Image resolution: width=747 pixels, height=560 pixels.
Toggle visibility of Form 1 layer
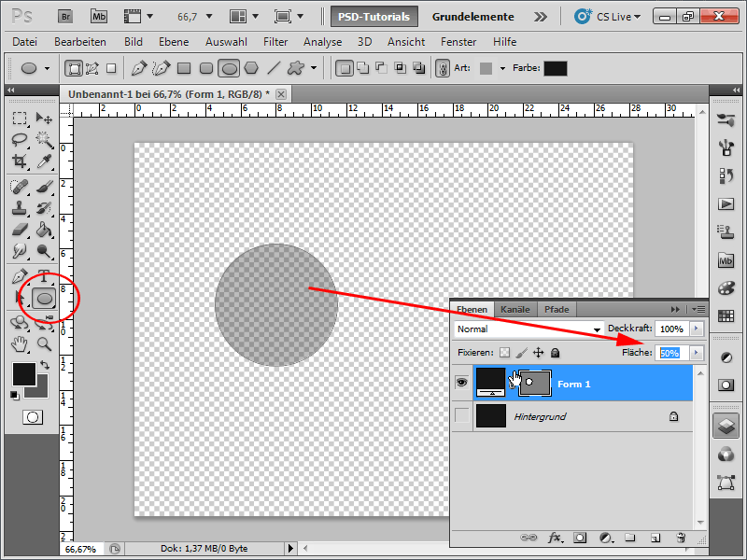coord(461,383)
